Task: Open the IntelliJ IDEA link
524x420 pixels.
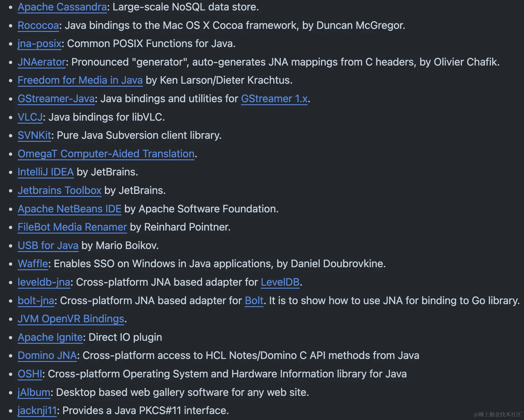Action: pyautogui.click(x=46, y=172)
